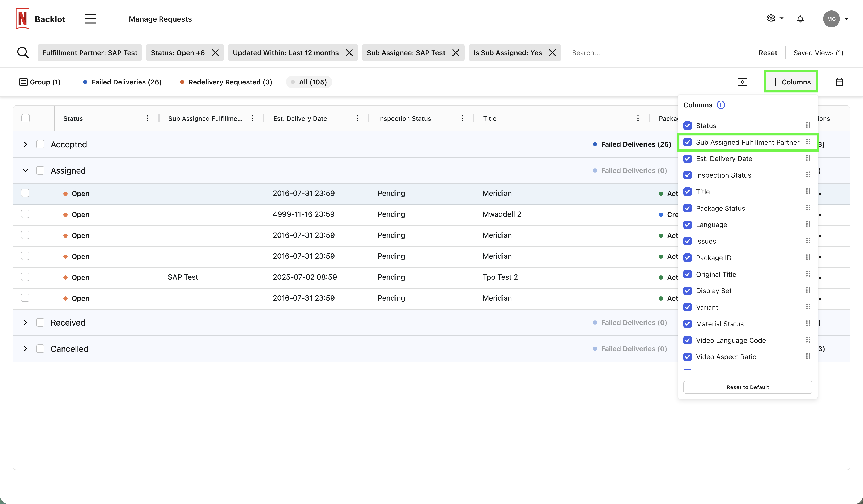Expand the Accepted group
The width and height of the screenshot is (863, 504).
26,144
